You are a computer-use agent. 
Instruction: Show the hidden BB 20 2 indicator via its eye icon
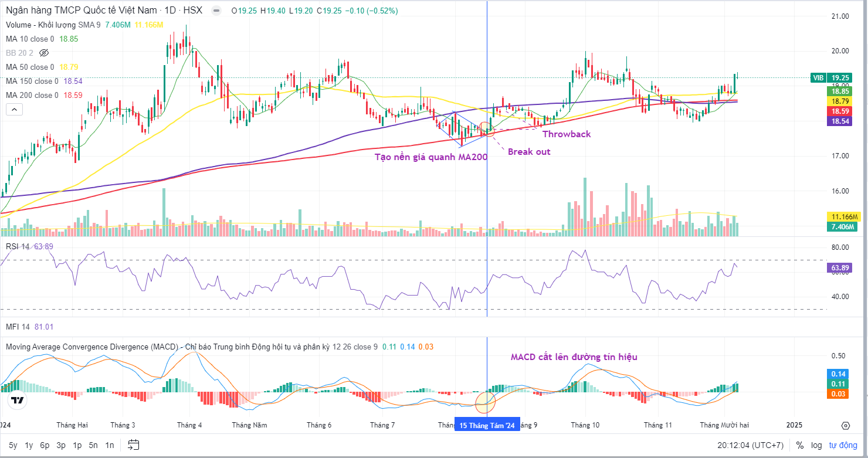point(43,53)
